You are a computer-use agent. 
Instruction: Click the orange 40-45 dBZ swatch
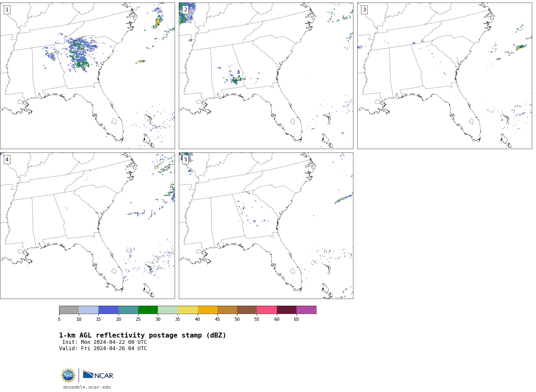207,310
